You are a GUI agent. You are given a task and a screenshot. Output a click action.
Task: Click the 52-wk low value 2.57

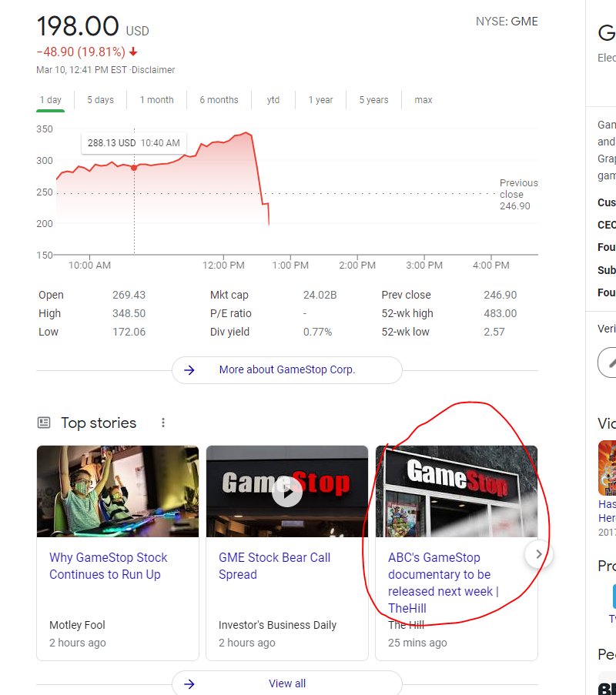click(x=494, y=332)
